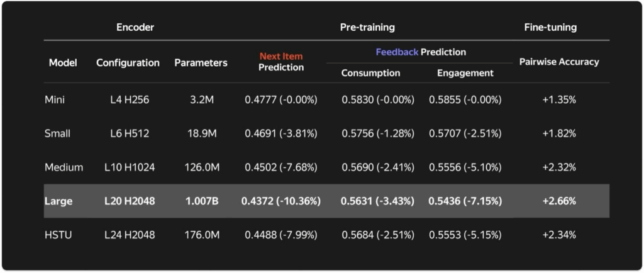The image size is (644, 273).
Task: Click the Fine-tuning group header
Action: coord(550,28)
